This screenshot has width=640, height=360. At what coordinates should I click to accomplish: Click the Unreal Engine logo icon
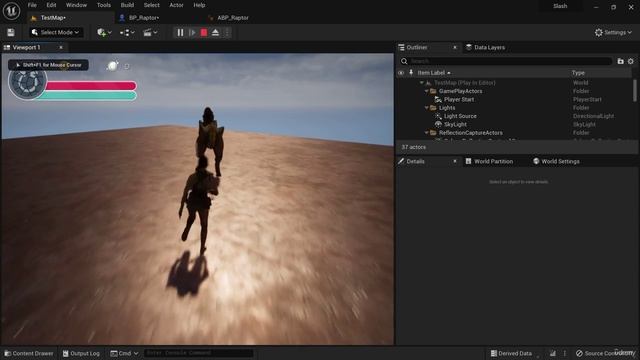click(x=11, y=11)
